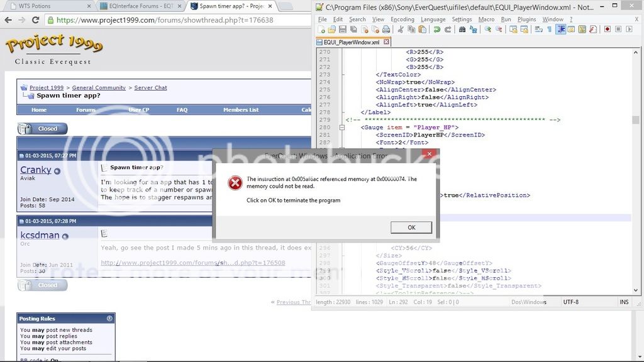Click the Open file icon in Notepad++
644x362 pixels.
coord(332,30)
